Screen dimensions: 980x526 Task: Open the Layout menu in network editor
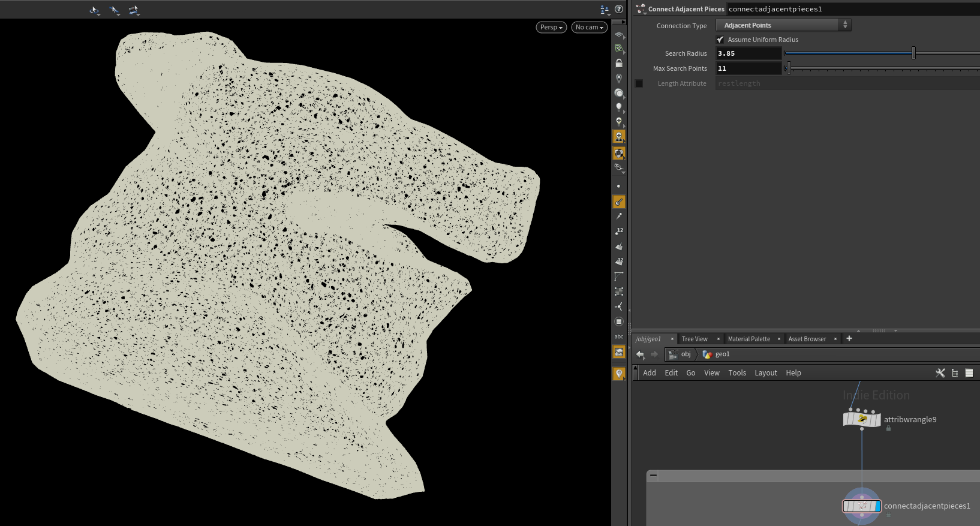click(765, 373)
